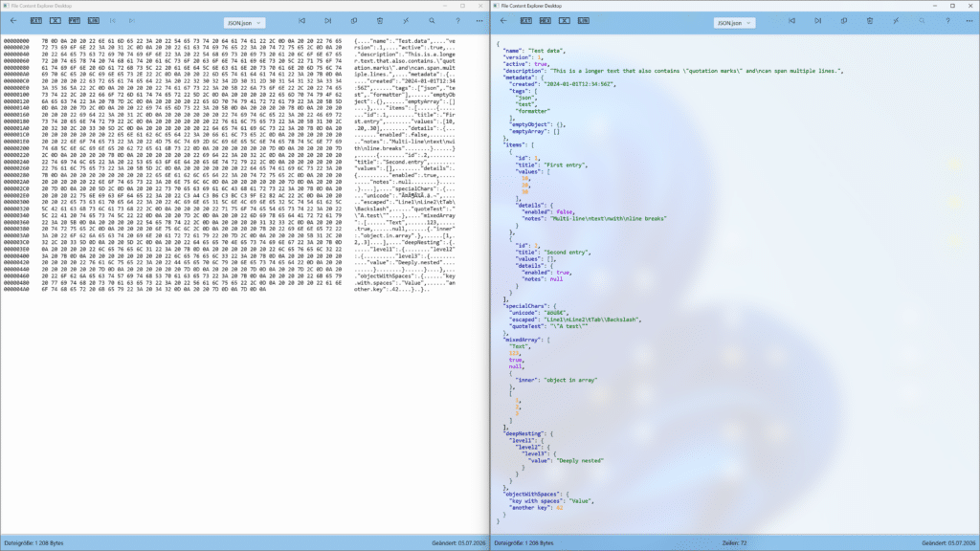The image size is (980, 551).
Task: Click the X icon between EXT and FMT, left window
Action: (55, 21)
